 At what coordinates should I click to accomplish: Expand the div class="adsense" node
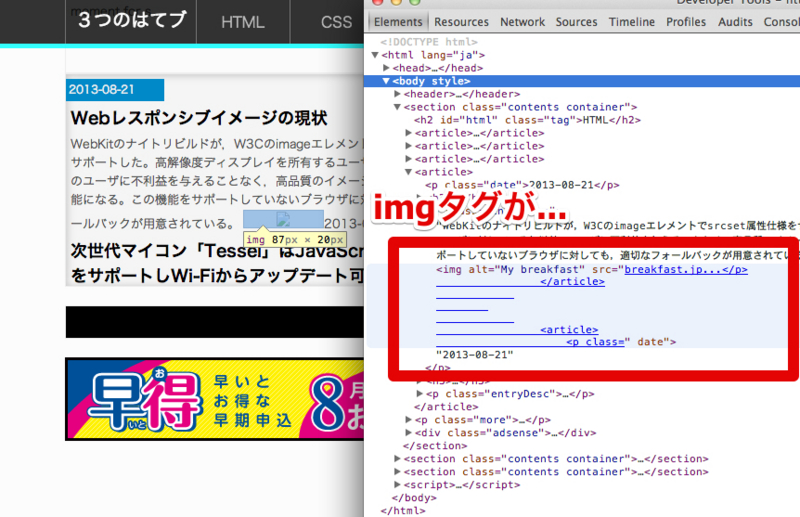point(409,433)
